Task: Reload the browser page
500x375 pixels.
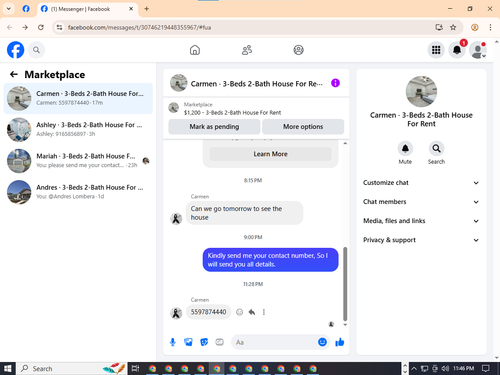Action: pyautogui.click(x=41, y=27)
